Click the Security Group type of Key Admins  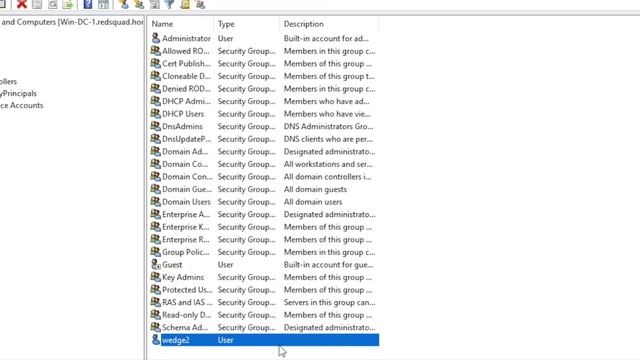pos(247,277)
